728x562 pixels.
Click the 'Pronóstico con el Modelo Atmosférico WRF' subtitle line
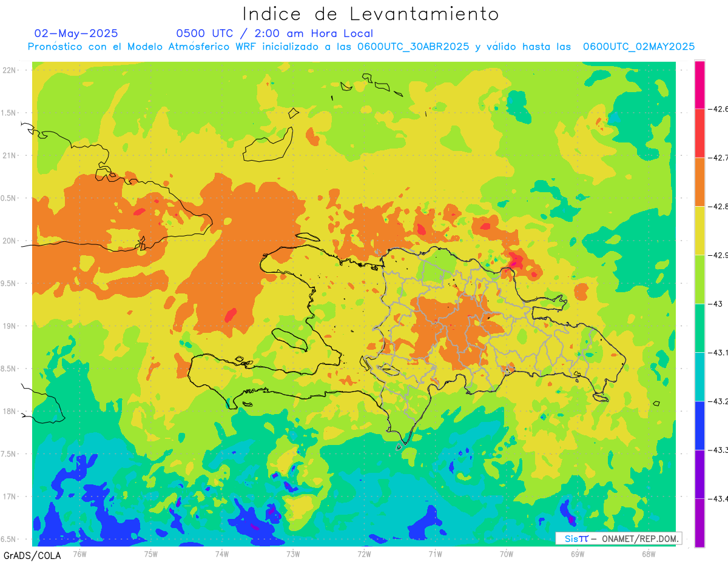point(362,47)
